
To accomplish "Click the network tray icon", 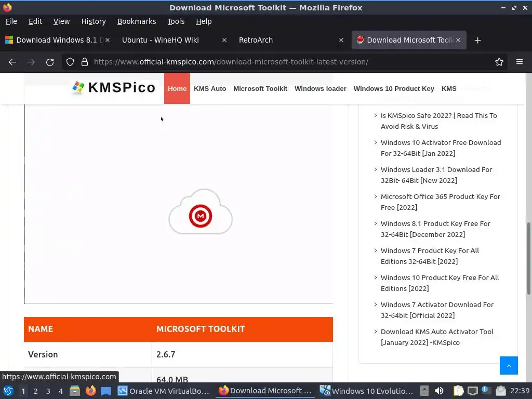I will pyautogui.click(x=472, y=391).
